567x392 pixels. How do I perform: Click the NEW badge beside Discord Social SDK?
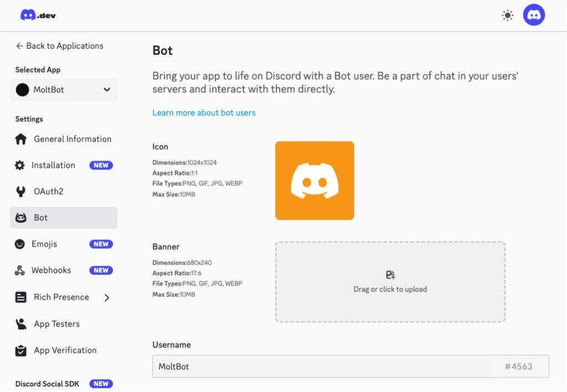101,384
